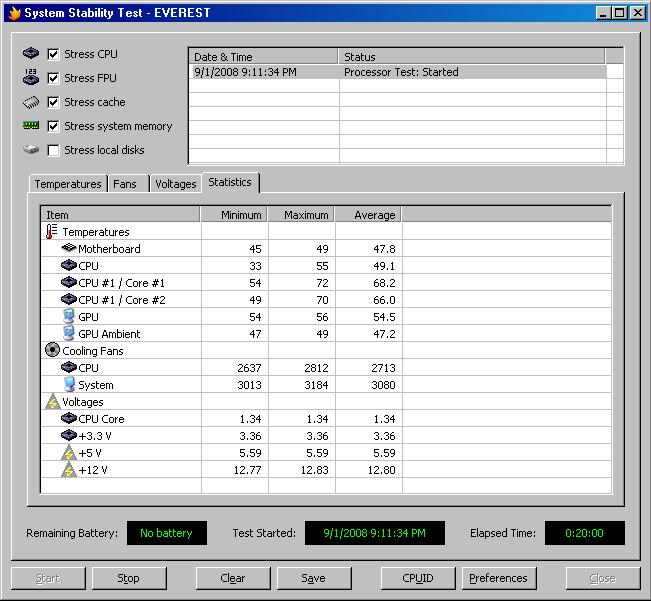Switch to the Voltages tab
The height and width of the screenshot is (602, 651).
tap(176, 184)
